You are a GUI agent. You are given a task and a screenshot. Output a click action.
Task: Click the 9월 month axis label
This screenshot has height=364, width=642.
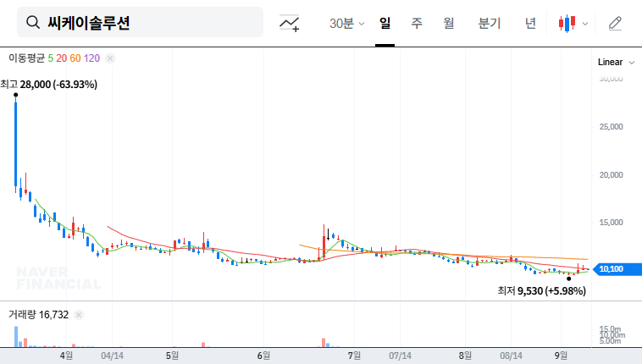pos(561,356)
